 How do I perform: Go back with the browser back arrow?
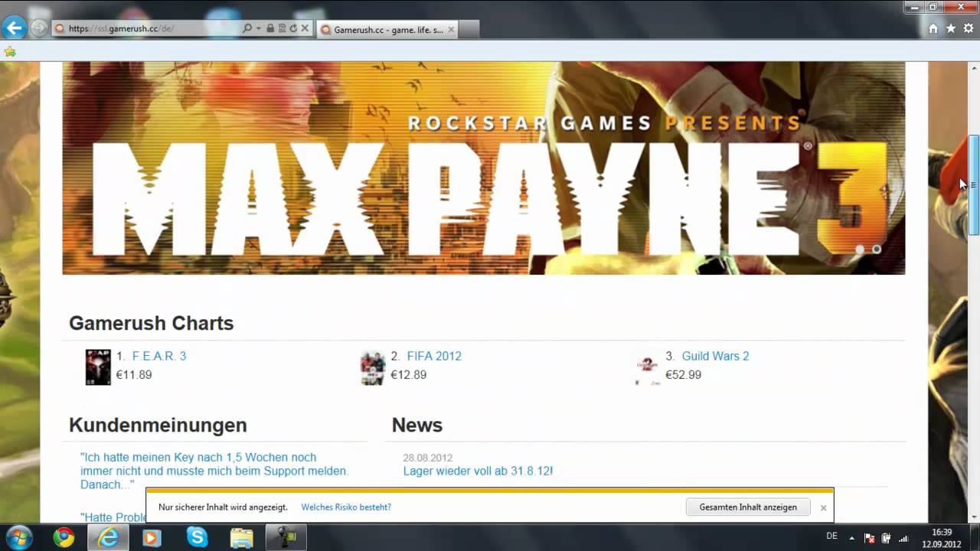14,28
